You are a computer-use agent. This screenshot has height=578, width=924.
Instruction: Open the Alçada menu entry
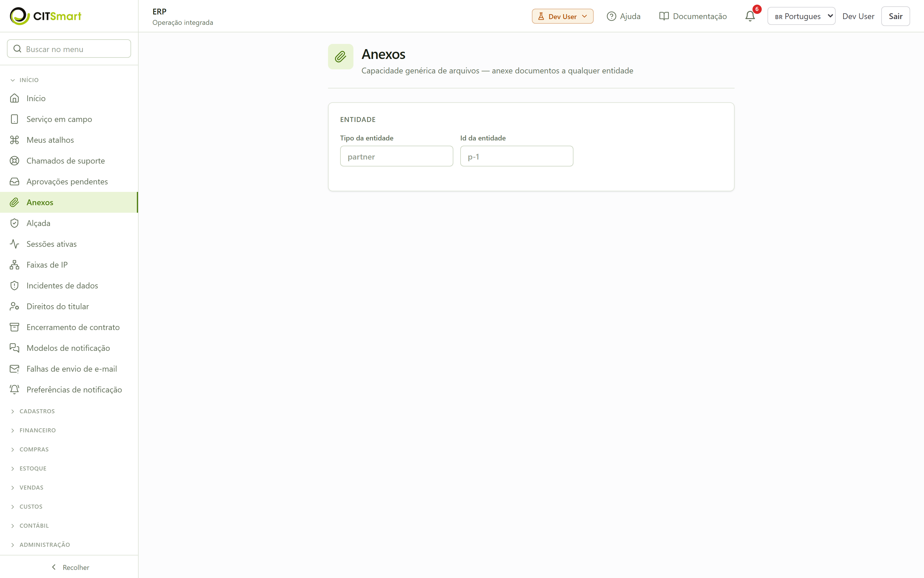[69, 223]
